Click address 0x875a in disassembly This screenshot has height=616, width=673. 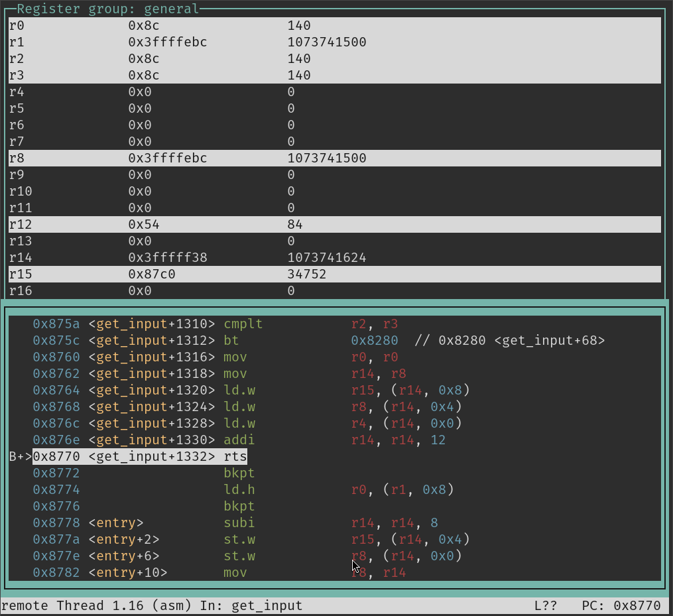(x=56, y=324)
